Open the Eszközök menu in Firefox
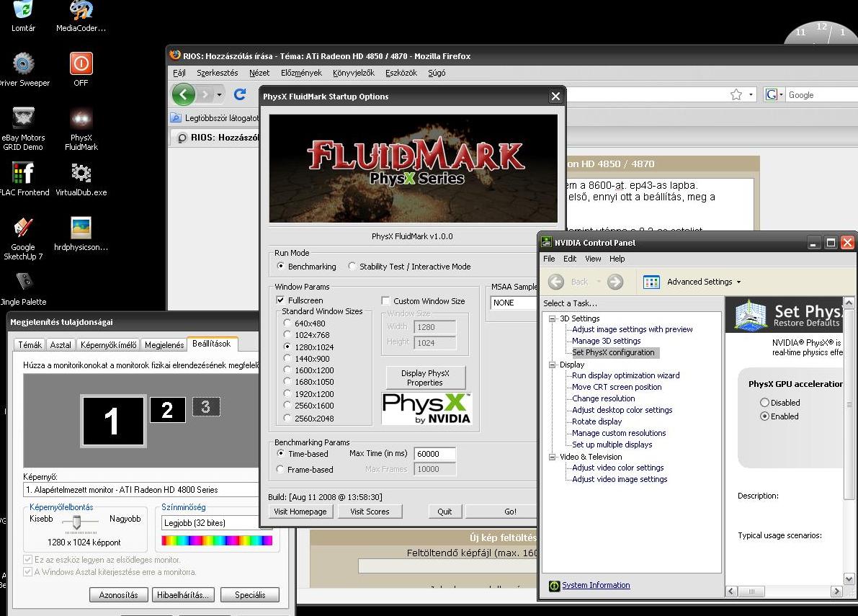The height and width of the screenshot is (616, 858). tap(401, 73)
